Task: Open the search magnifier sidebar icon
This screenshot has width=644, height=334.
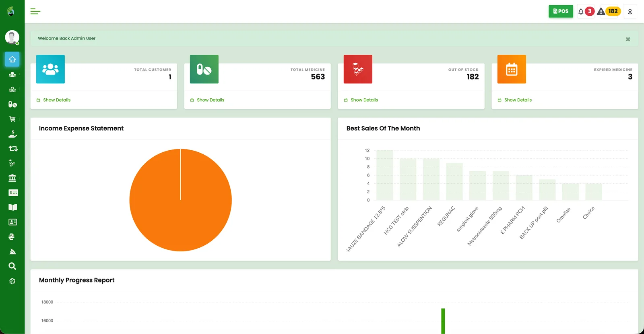Action: click(12, 266)
